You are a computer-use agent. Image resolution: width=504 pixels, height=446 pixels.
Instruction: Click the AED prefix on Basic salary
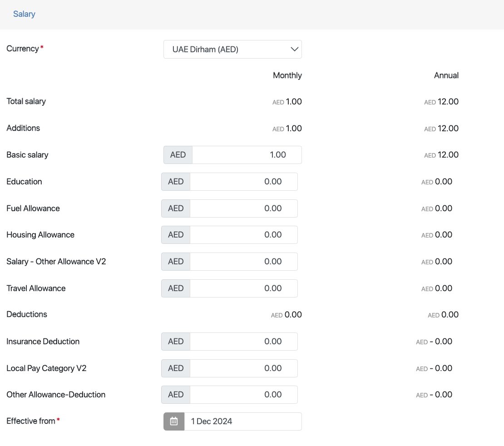pyautogui.click(x=178, y=155)
